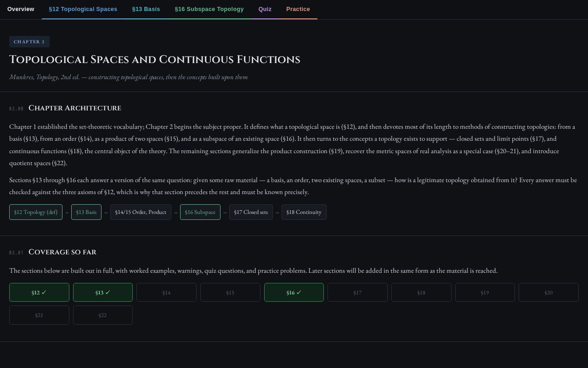Select the §14/15 Order, Product chip
This screenshot has width=588, height=368.
[x=141, y=212]
